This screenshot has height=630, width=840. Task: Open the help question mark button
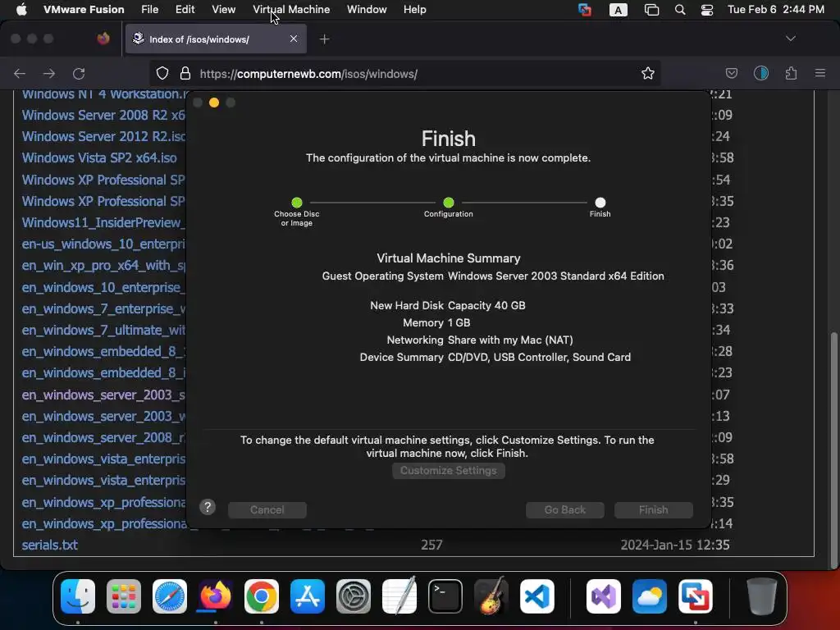pyautogui.click(x=208, y=507)
